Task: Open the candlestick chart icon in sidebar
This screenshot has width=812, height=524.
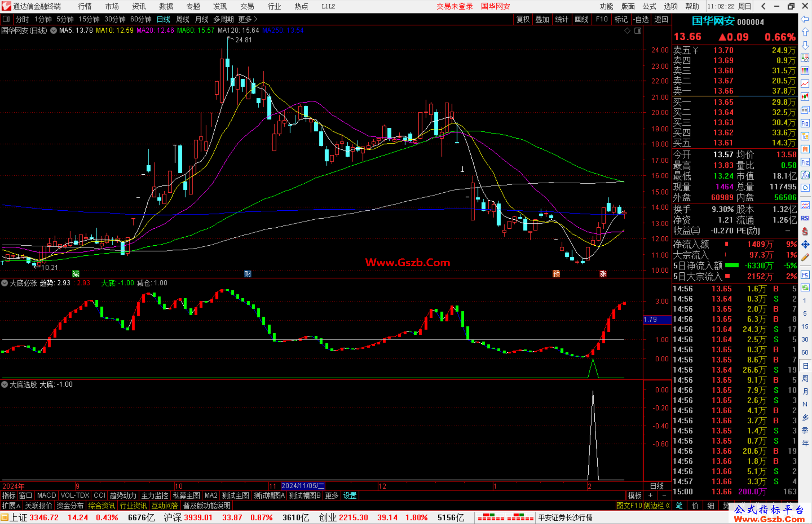Action: (x=805, y=97)
